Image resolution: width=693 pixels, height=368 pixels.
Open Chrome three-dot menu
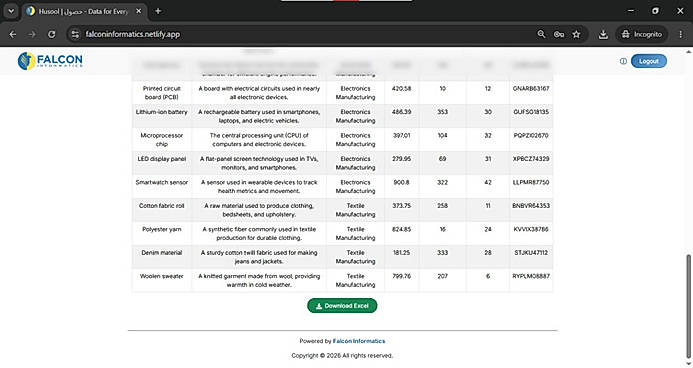(681, 34)
